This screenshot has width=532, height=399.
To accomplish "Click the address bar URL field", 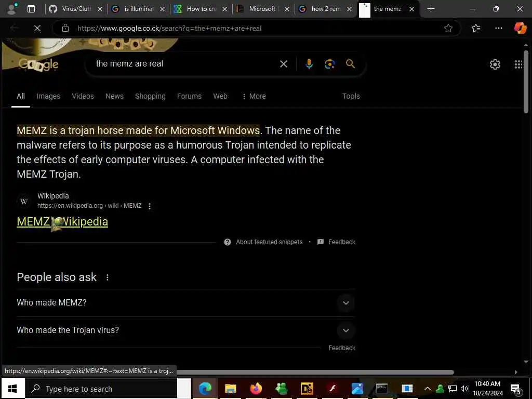I will 258,28.
